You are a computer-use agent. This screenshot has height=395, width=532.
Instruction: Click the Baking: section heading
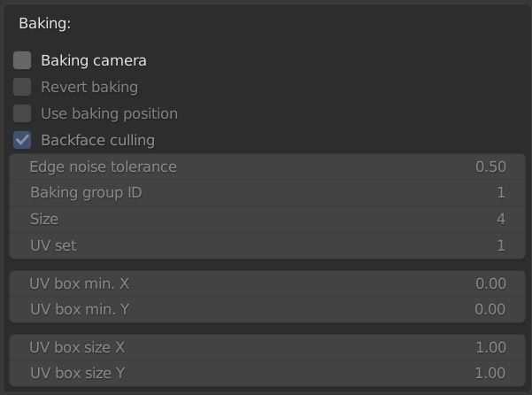(x=45, y=23)
